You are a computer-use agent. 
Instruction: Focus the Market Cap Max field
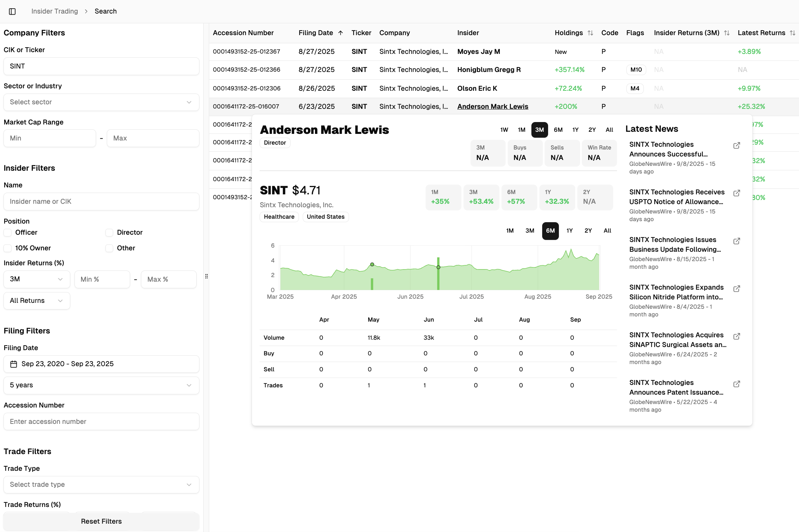tap(153, 138)
